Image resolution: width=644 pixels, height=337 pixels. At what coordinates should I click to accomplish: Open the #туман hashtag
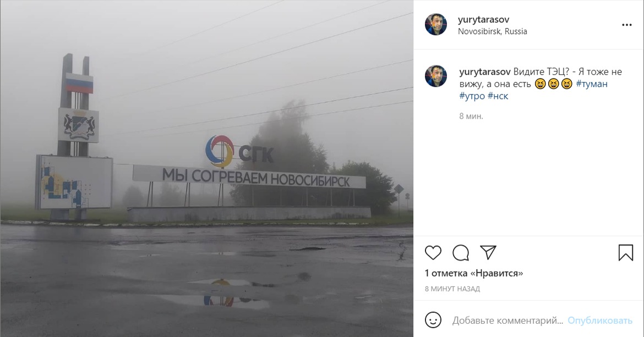[591, 84]
